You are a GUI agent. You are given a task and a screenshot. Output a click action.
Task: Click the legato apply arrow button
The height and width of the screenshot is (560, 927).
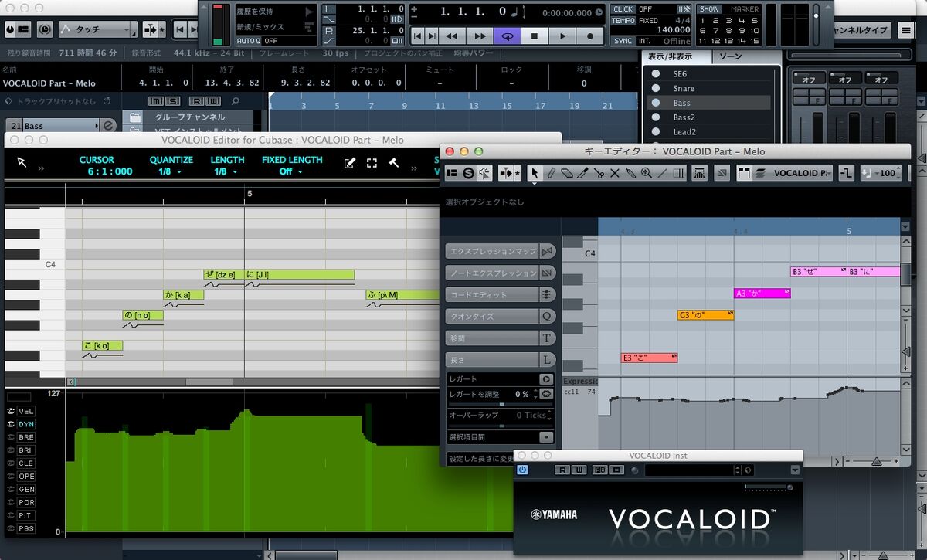tap(546, 379)
